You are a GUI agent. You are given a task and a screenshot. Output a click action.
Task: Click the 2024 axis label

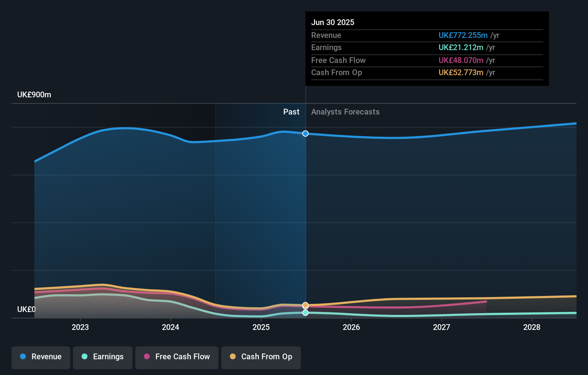coord(170,327)
